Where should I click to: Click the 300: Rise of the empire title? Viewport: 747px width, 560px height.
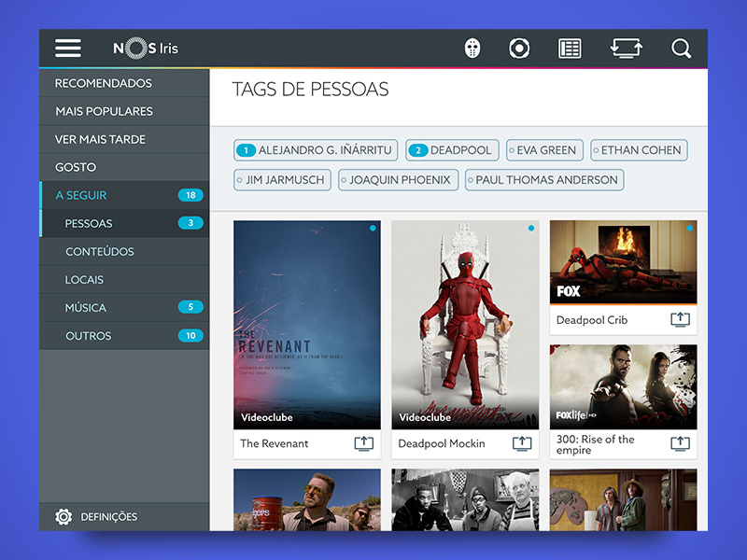596,445
